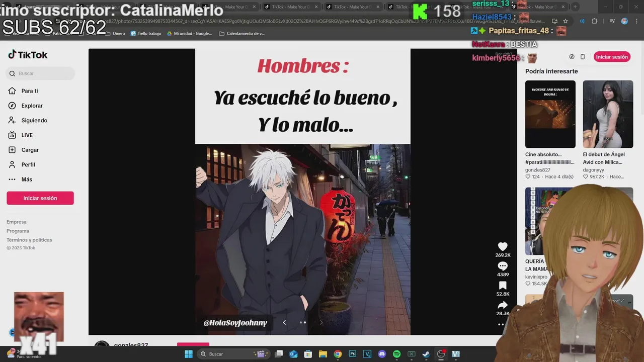
Task: Click the red Iniciar sesión button in sidebar
Action: 40,198
